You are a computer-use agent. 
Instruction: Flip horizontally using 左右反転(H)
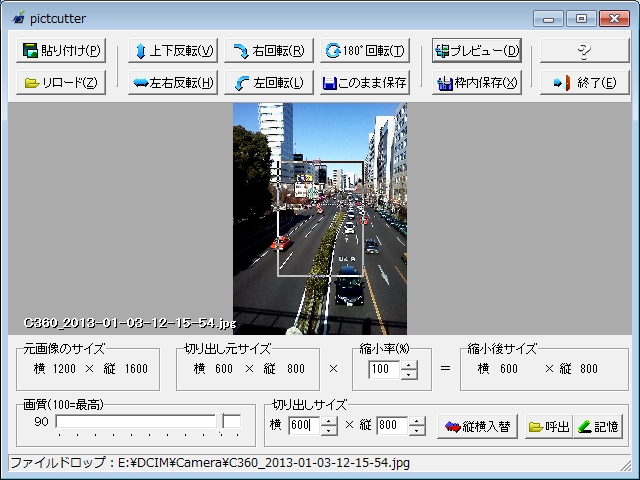[173, 82]
